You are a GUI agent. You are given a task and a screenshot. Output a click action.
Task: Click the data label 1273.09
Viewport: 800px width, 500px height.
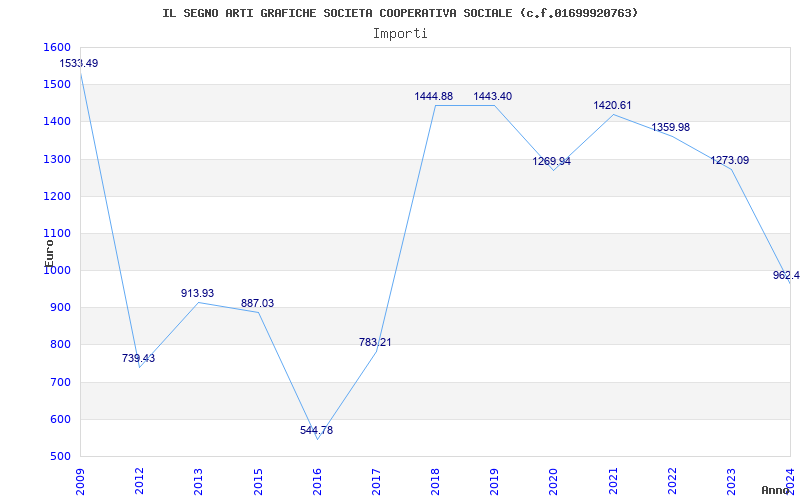pyautogui.click(x=730, y=160)
